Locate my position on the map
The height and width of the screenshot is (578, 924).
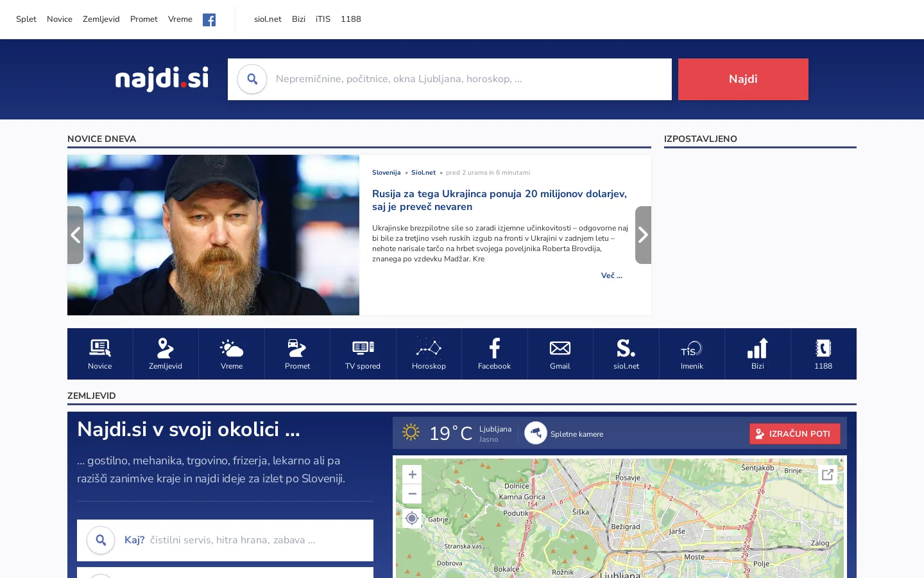click(x=412, y=518)
